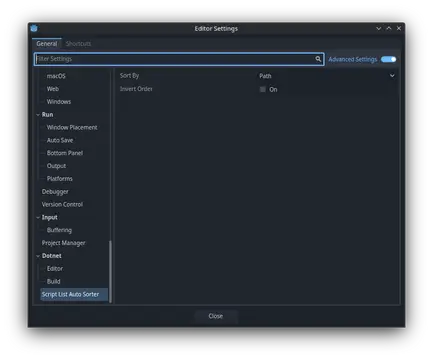Open Platforms settings under Run
Image resolution: width=433 pixels, height=360 pixels.
[x=59, y=179]
